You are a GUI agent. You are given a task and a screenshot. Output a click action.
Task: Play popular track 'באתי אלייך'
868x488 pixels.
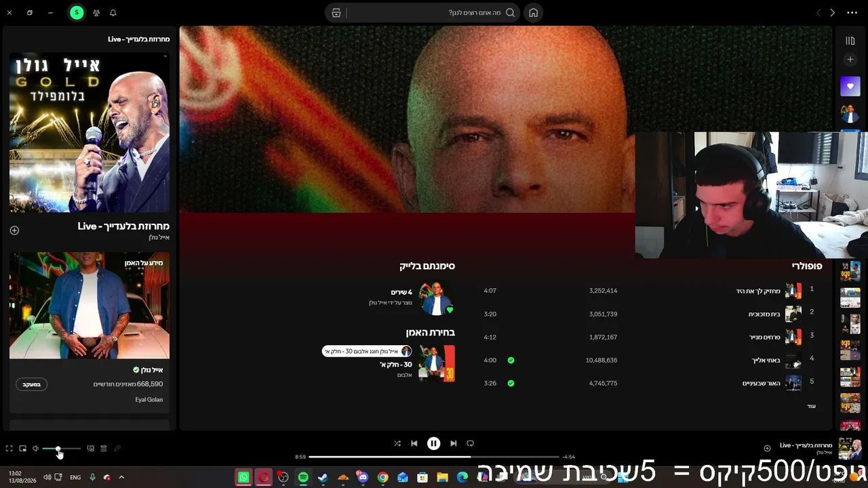tap(766, 361)
